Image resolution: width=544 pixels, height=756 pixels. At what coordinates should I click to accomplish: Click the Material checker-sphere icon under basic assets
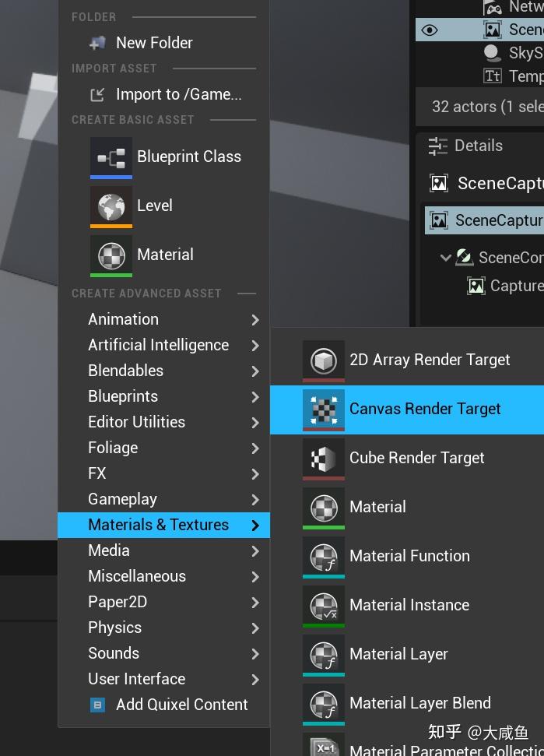111,255
